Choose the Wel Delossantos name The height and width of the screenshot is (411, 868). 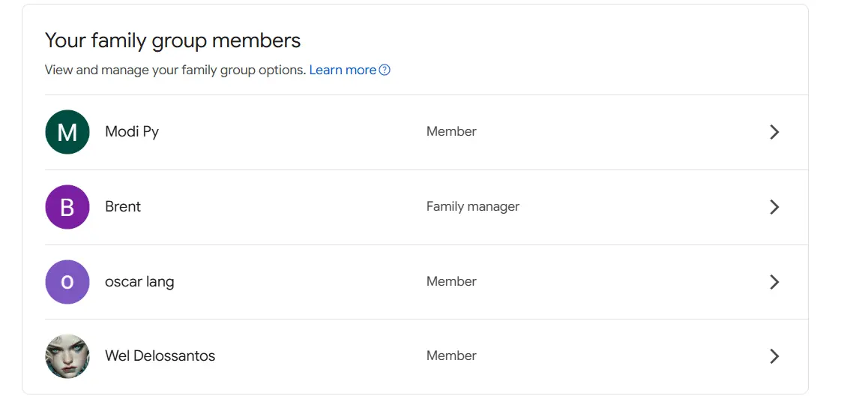[x=160, y=355]
